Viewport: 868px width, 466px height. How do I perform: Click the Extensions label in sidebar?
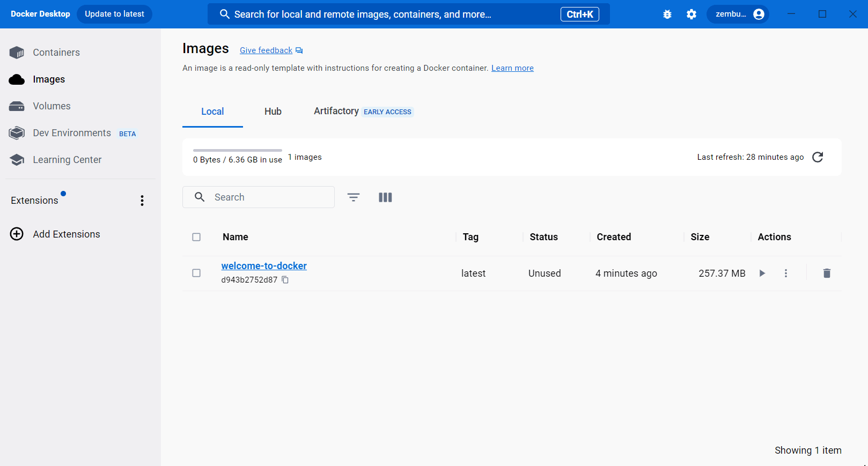coord(34,201)
